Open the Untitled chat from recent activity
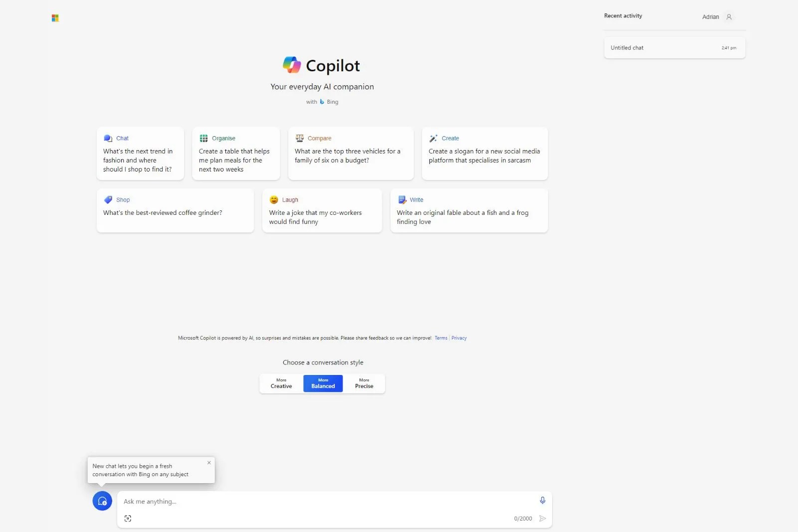 click(674, 48)
